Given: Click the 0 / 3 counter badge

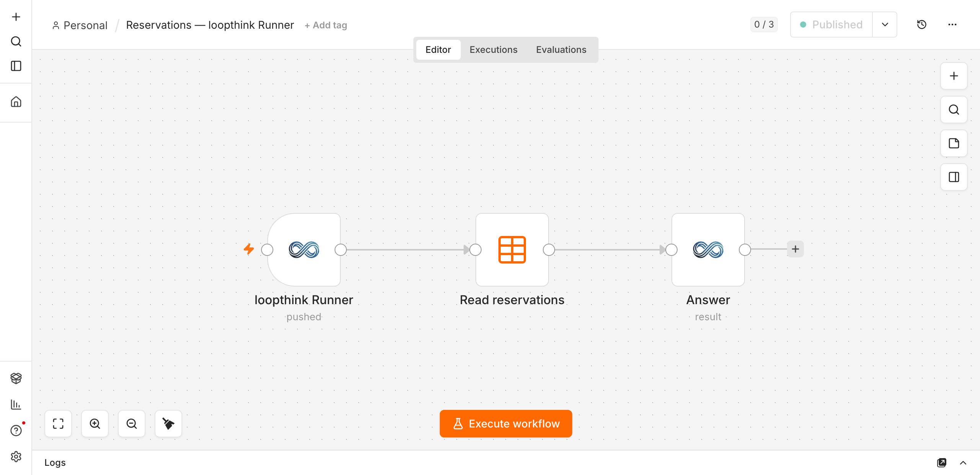Looking at the screenshot, I should click(764, 25).
